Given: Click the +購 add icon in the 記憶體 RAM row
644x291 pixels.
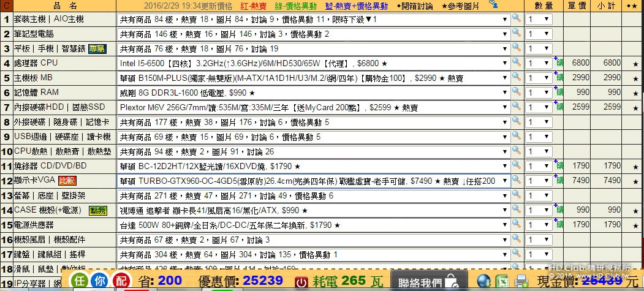Looking at the screenshot, I should click(559, 92).
